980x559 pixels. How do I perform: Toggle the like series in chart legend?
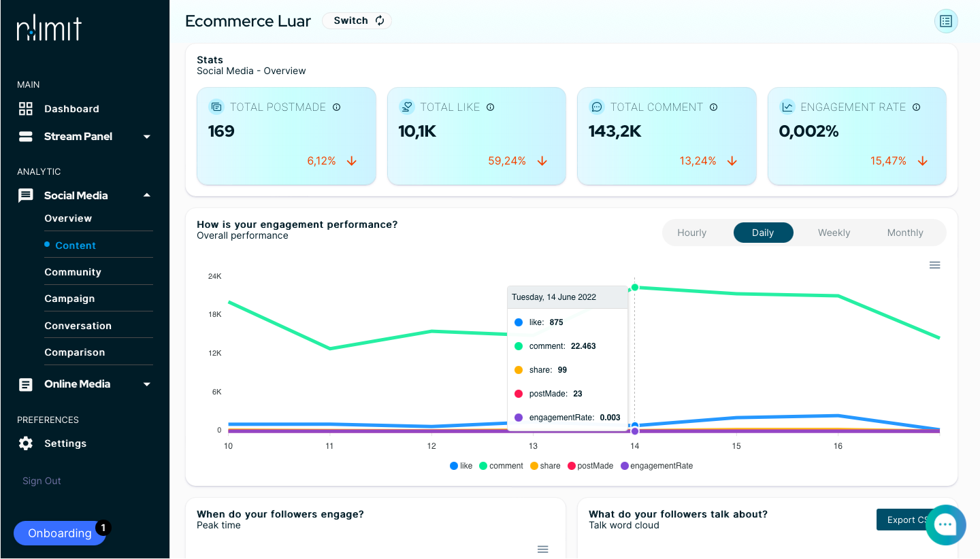tap(461, 466)
